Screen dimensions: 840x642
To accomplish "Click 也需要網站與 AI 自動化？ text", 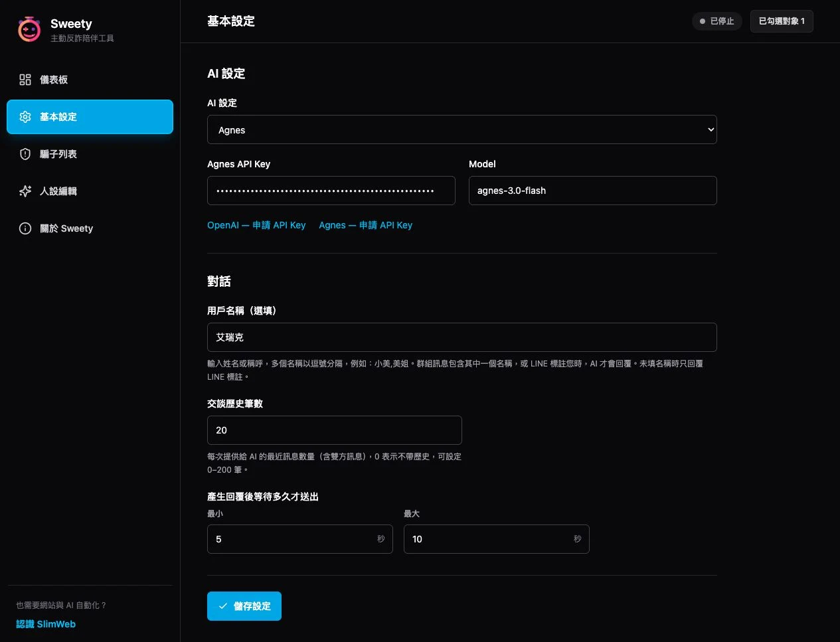I will click(x=61, y=605).
